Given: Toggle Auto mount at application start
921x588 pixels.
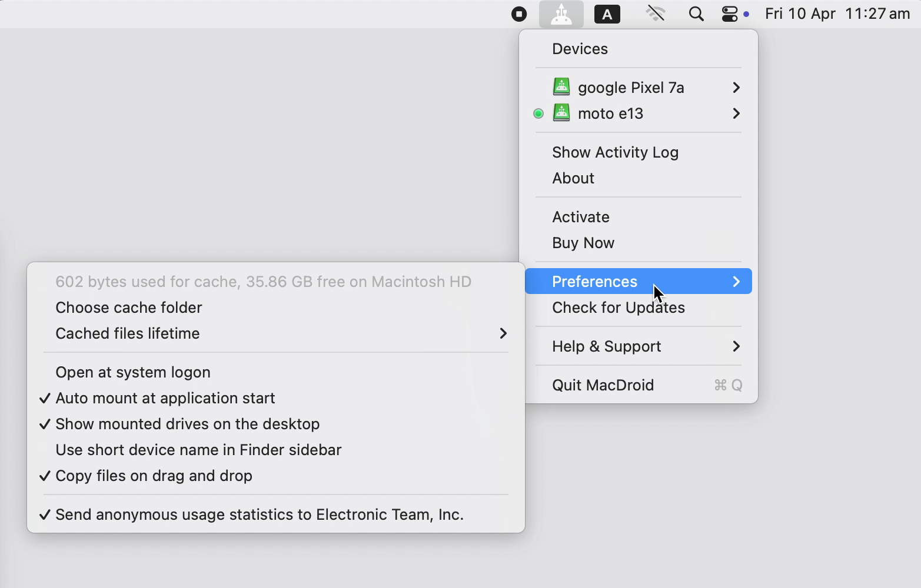Looking at the screenshot, I should coord(276,398).
